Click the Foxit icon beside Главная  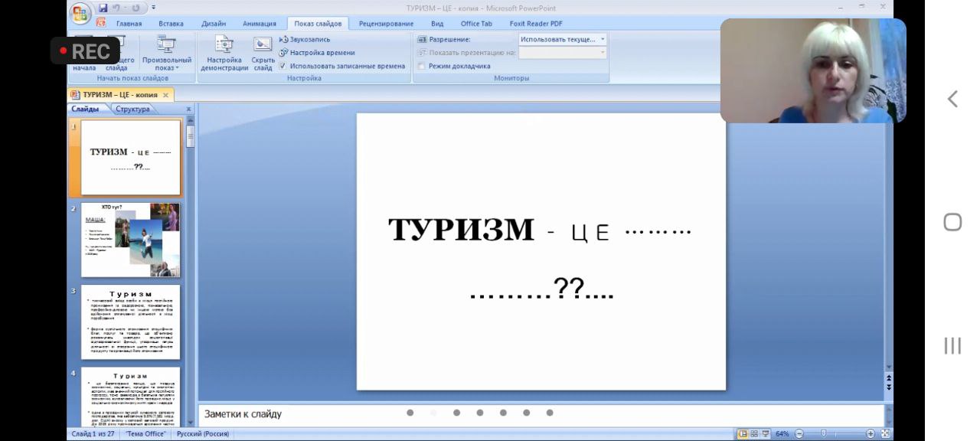101,23
